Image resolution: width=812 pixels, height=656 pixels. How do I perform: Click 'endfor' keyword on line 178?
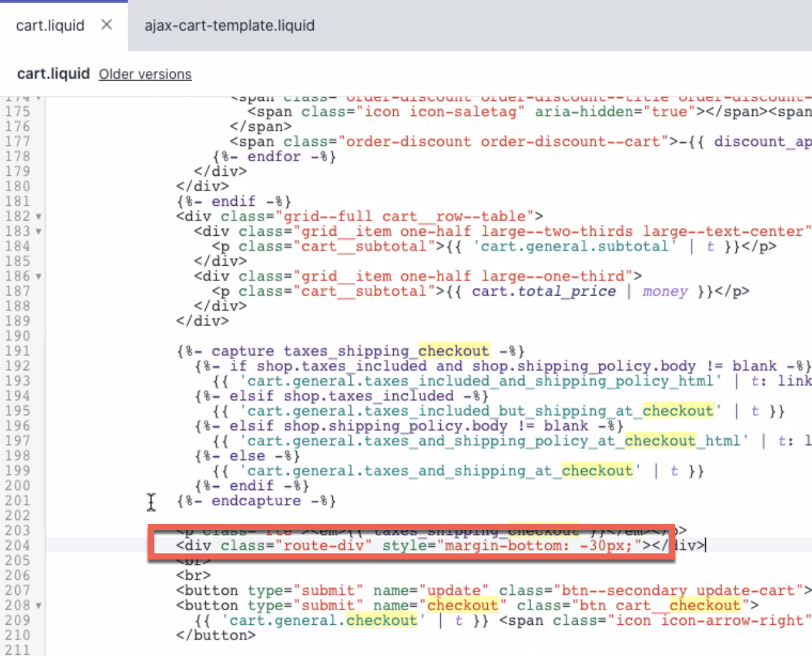[274, 156]
